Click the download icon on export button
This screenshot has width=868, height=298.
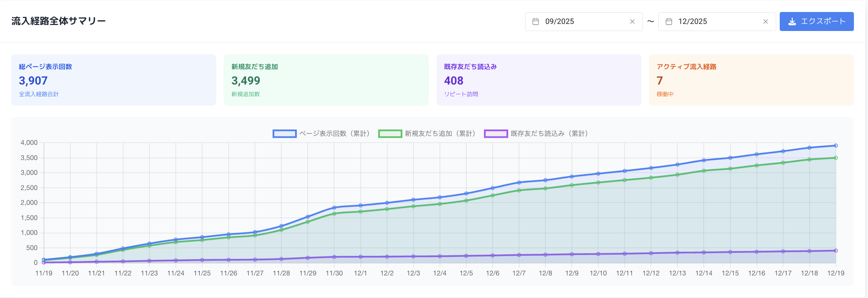[x=792, y=21]
